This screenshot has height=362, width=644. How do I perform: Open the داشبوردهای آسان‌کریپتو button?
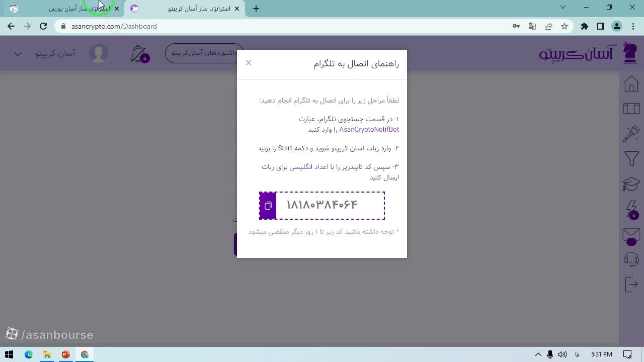click(x=204, y=53)
